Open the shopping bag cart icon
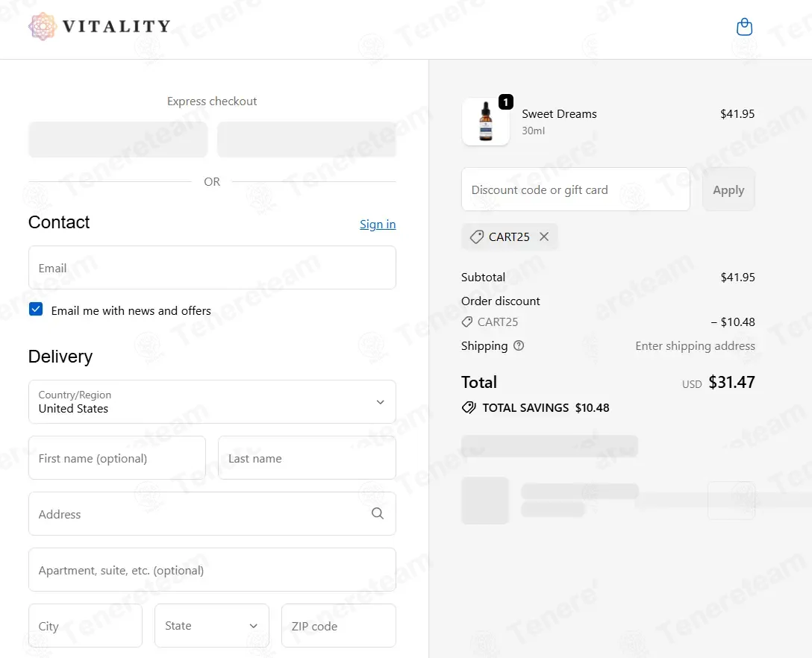The image size is (812, 658). 744,27
